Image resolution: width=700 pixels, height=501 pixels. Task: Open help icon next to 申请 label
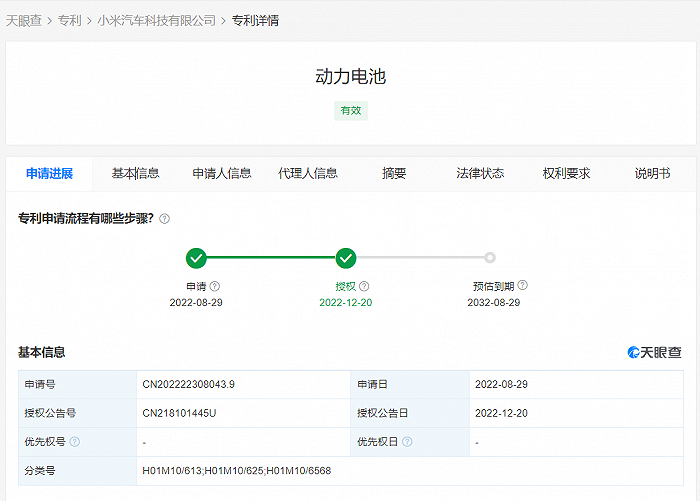tap(215, 286)
